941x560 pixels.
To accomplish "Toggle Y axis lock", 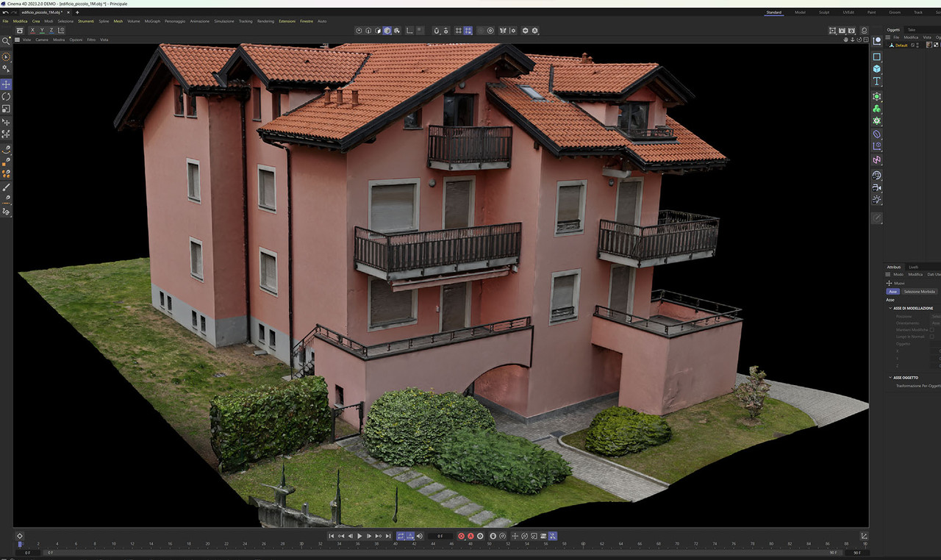I will 42,30.
